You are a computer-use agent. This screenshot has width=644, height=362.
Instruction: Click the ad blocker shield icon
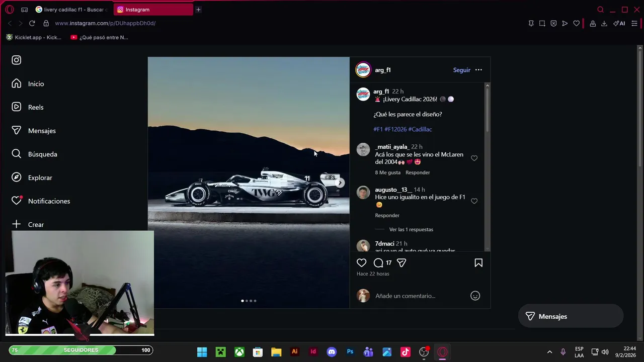click(x=553, y=23)
